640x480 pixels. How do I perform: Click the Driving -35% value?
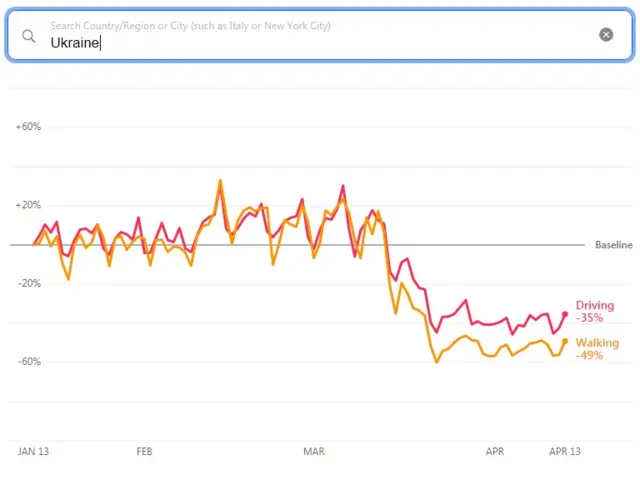[x=590, y=318]
